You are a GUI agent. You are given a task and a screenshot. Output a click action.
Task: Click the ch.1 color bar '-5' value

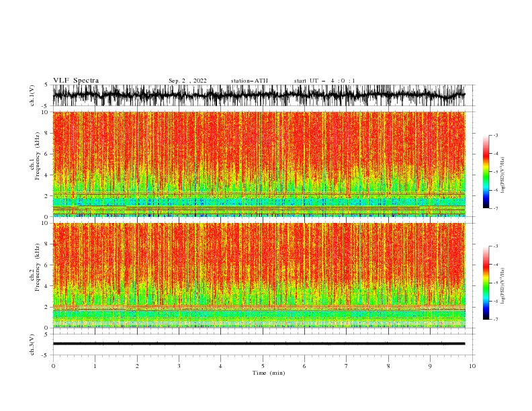496,172
